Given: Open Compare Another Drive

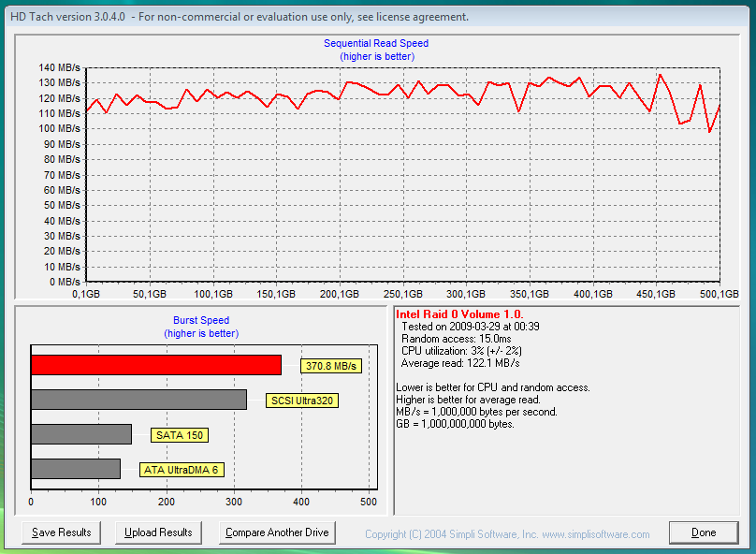Looking at the screenshot, I should pyautogui.click(x=277, y=532).
